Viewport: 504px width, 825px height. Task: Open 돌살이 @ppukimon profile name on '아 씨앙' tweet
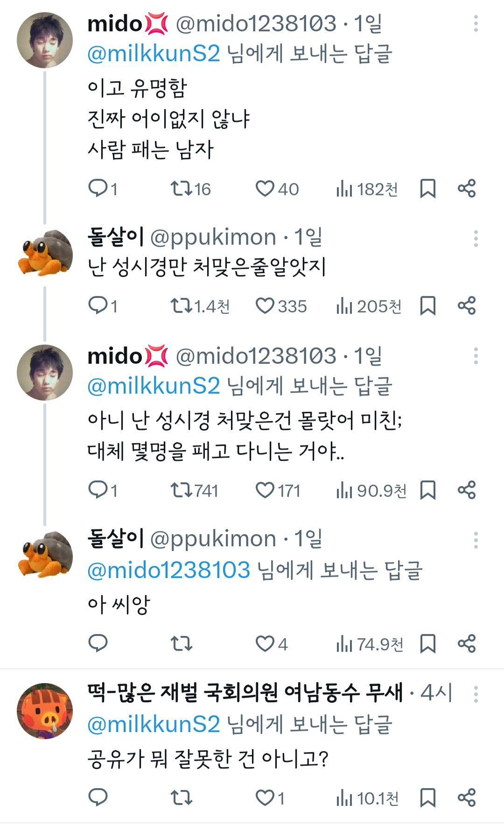[x=115, y=539]
